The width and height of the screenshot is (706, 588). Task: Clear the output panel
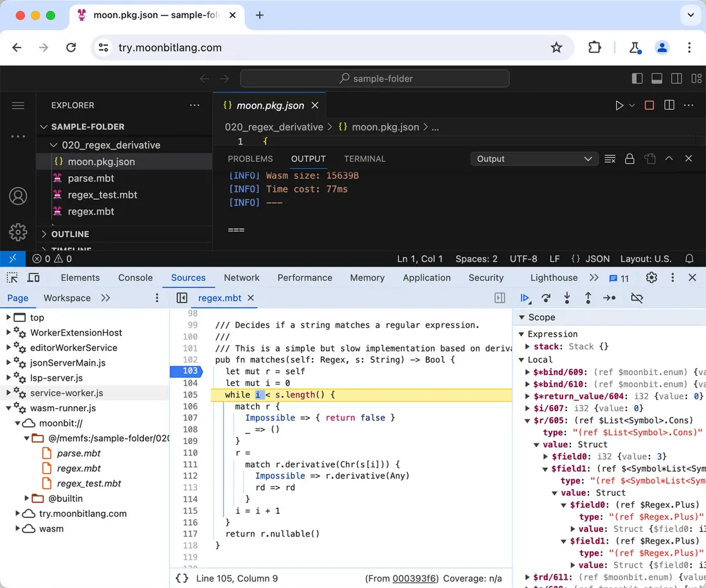pyautogui.click(x=610, y=159)
